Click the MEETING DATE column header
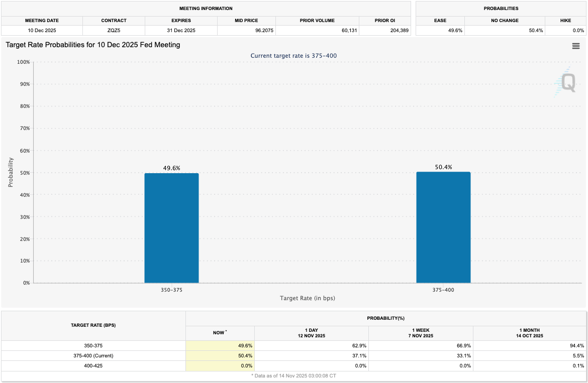588x383 pixels. pyautogui.click(x=42, y=21)
